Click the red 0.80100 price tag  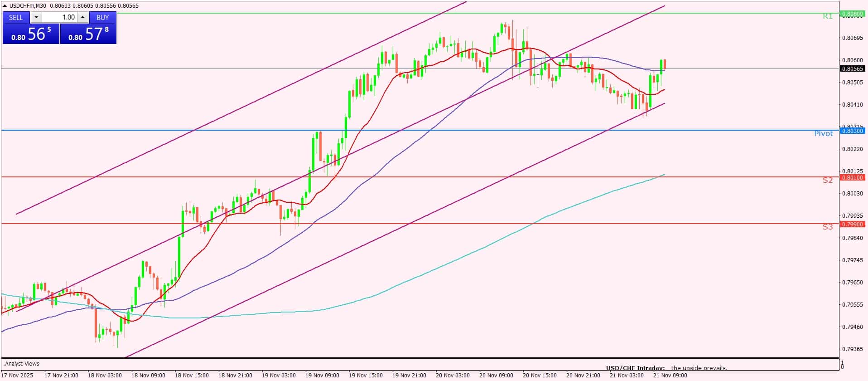point(852,177)
